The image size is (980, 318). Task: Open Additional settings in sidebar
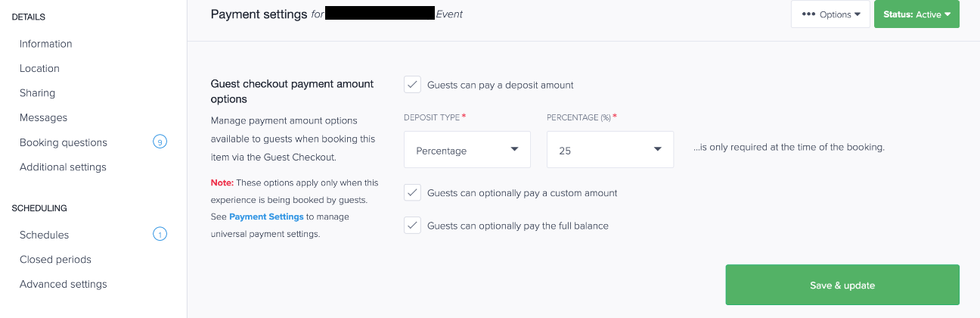(63, 167)
